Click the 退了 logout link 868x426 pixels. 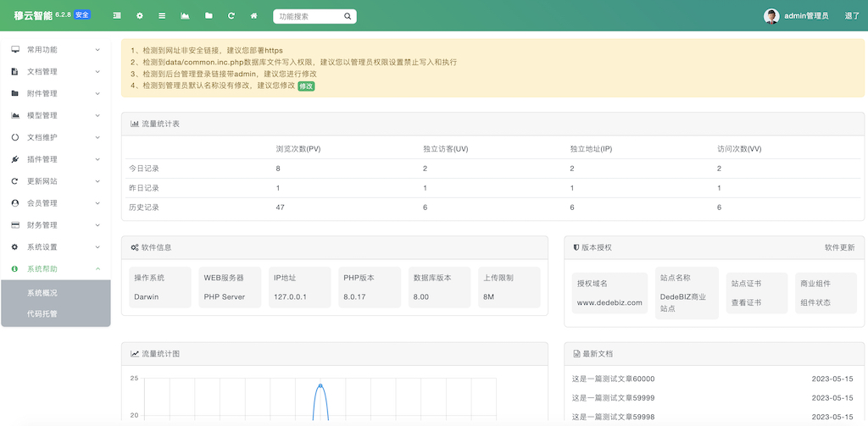coord(852,16)
